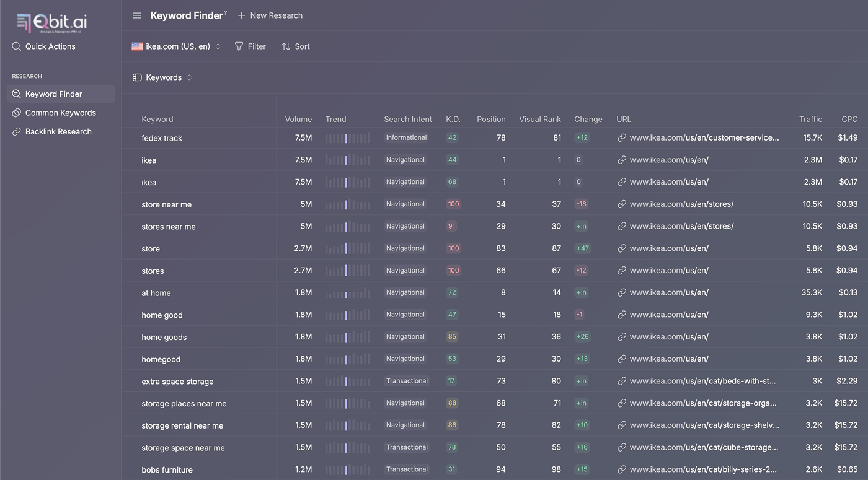Click the Sort arrows icon

tap(286, 46)
